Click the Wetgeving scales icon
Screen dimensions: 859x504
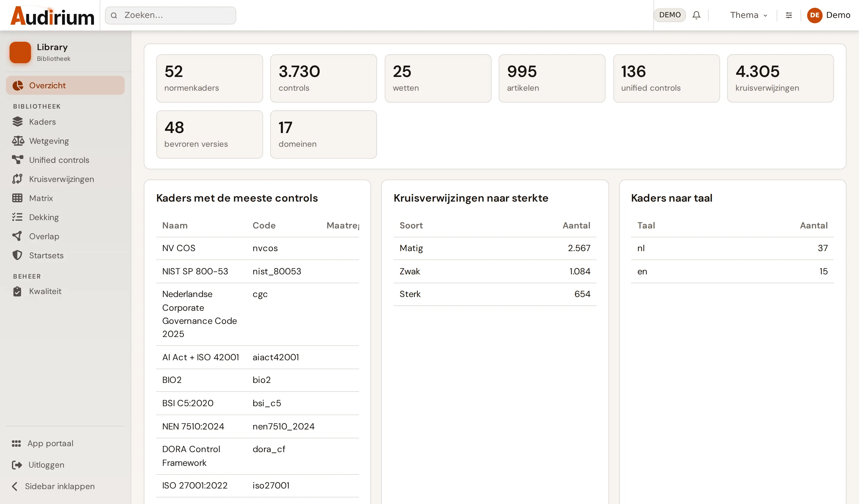pos(18,141)
